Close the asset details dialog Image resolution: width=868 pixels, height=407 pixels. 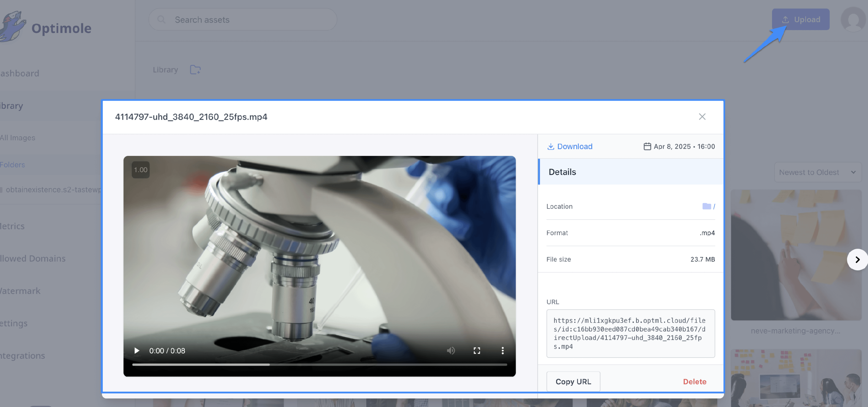702,117
